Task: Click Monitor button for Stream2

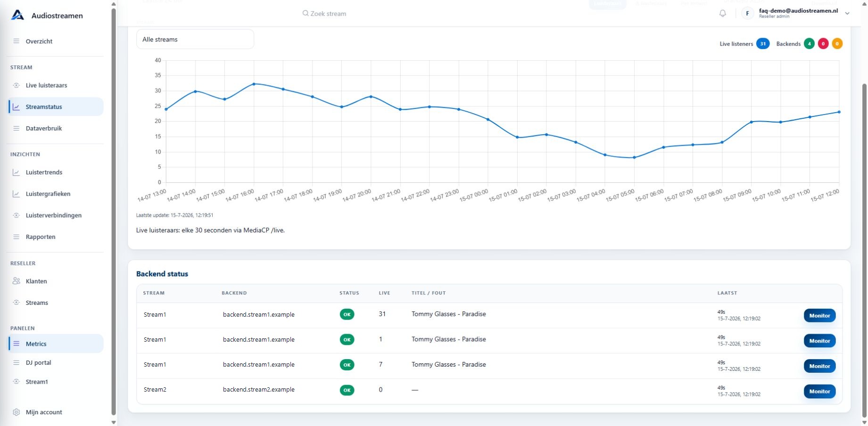Action: pyautogui.click(x=819, y=392)
